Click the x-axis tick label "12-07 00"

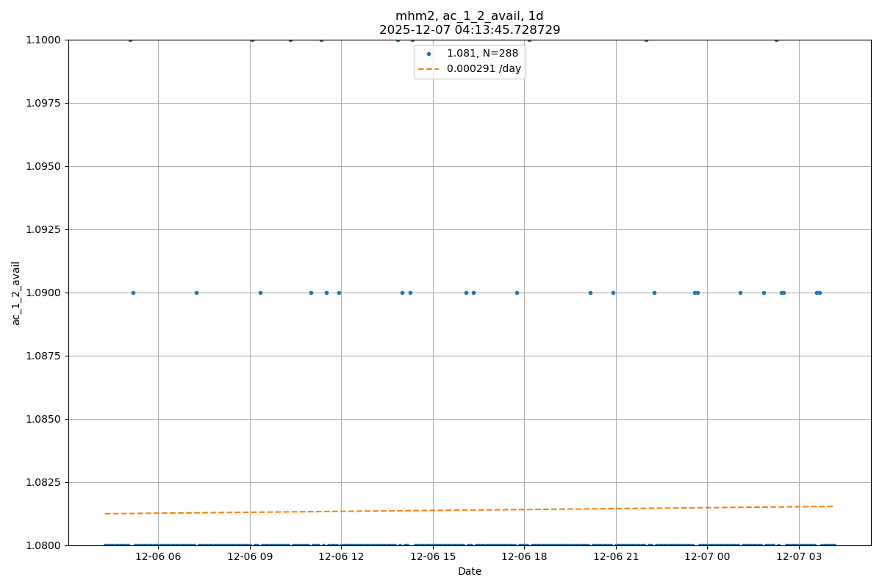coord(707,557)
